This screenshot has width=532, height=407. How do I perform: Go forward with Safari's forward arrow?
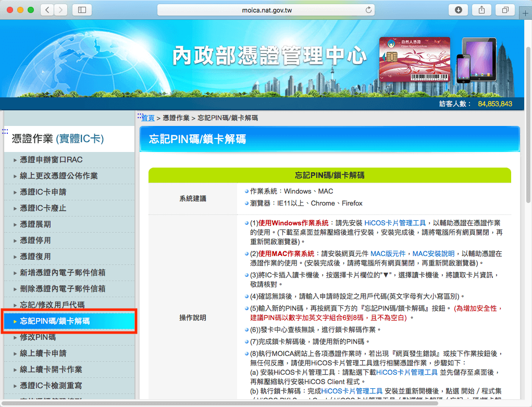coord(60,10)
